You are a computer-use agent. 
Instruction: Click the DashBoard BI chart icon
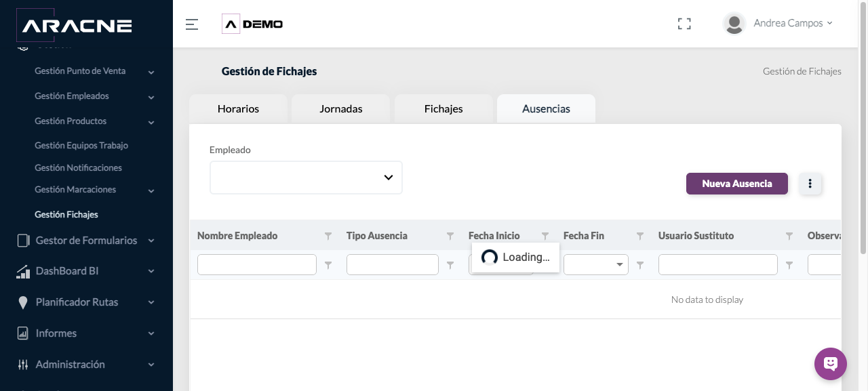tap(23, 271)
